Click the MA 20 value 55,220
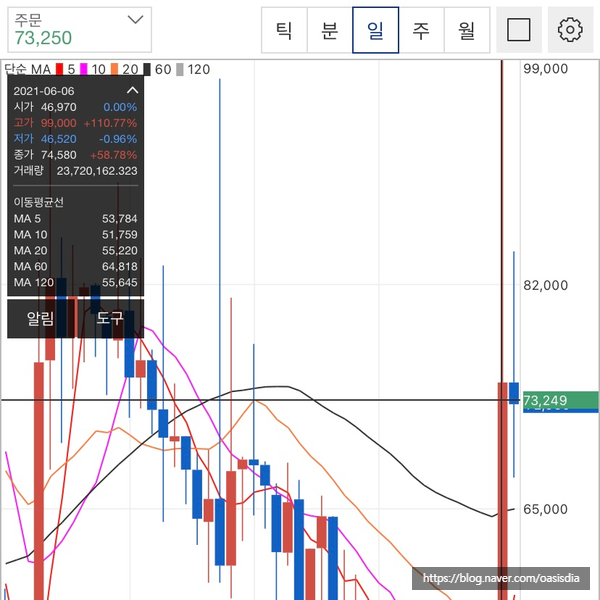This screenshot has height=600, width=600. [x=119, y=251]
